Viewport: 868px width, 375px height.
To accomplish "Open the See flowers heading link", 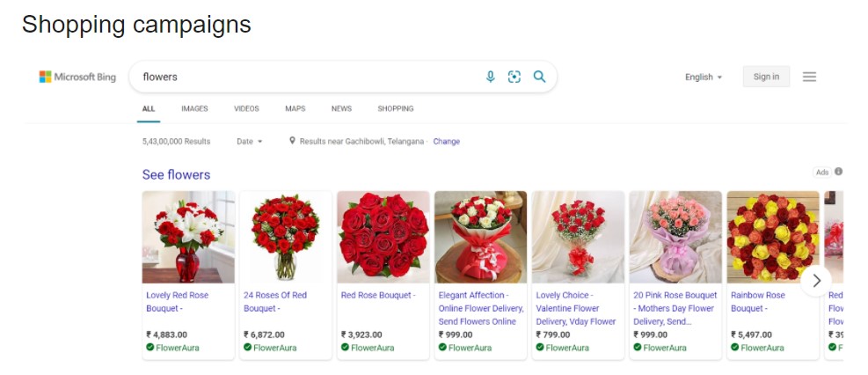I will click(176, 174).
